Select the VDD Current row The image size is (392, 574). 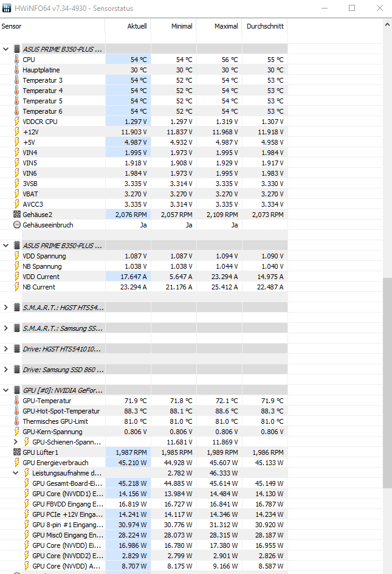pos(143,277)
